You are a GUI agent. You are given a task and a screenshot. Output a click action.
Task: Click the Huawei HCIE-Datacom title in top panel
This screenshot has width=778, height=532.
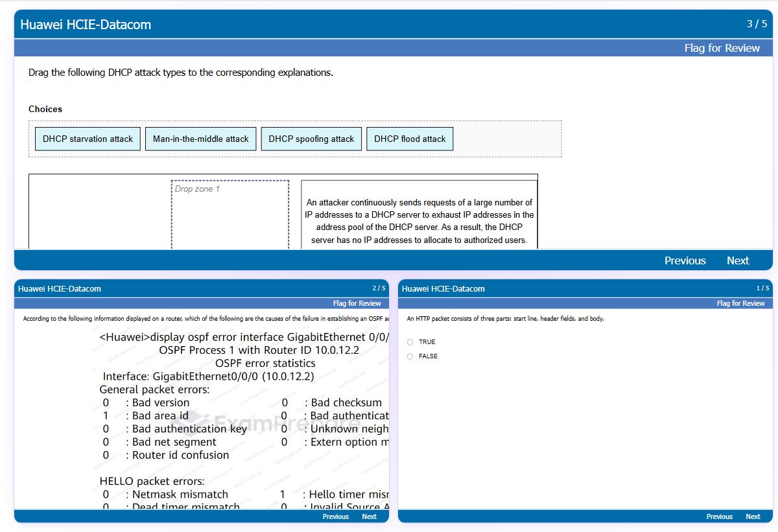86,25
